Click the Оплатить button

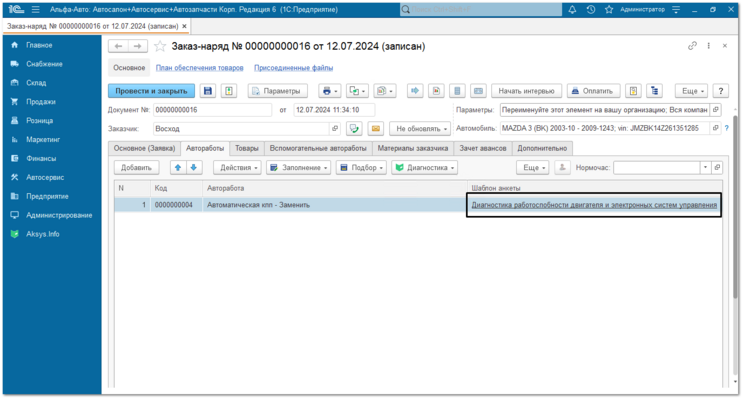pyautogui.click(x=593, y=91)
